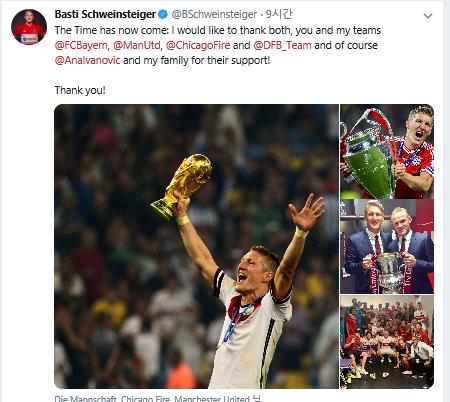
Task: Open Basti Schweinsteiger's profile avatar
Action: point(29,27)
